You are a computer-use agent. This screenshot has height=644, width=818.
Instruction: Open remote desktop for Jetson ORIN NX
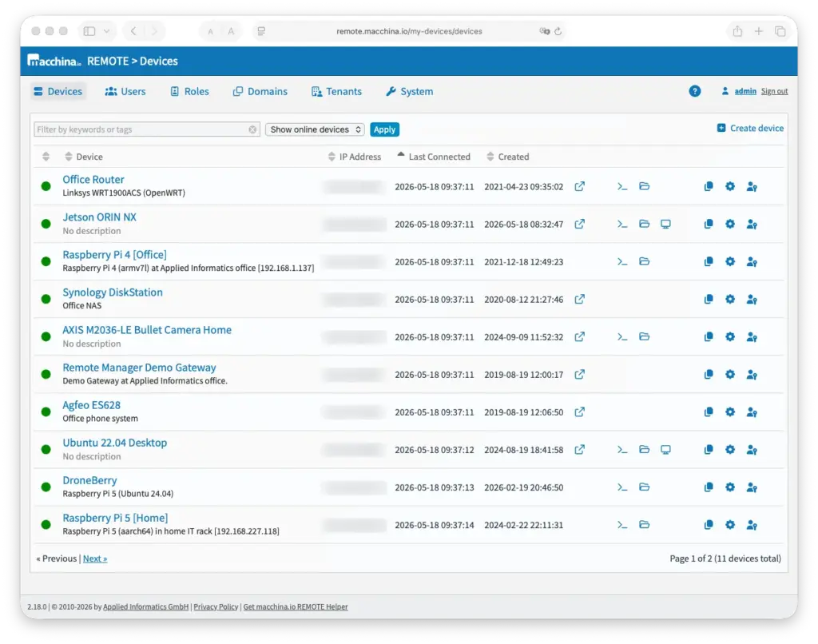coord(665,224)
